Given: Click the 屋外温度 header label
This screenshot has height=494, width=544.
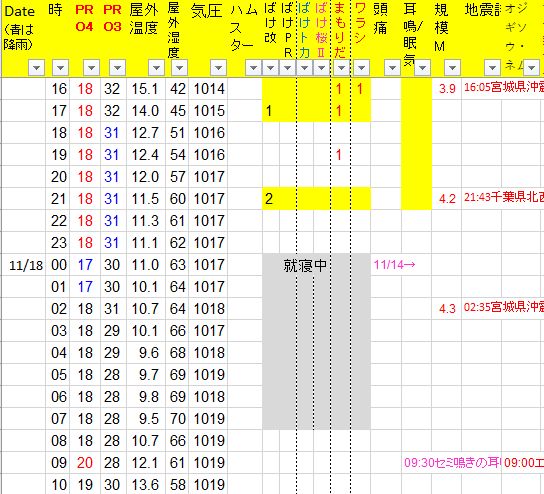Looking at the screenshot, I should tap(144, 19).
